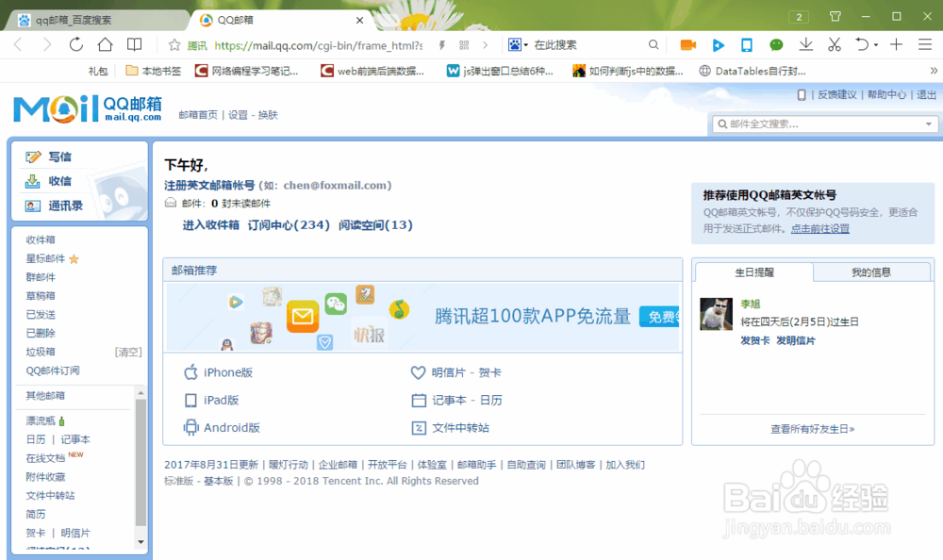943x560 pixels.
Task: Open 记事本 link in recommendations
Action: (449, 401)
